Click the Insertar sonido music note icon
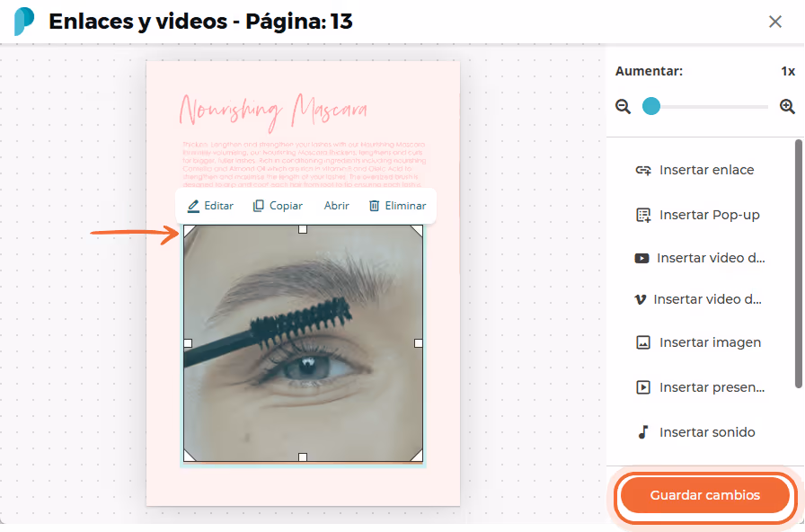 tap(643, 432)
